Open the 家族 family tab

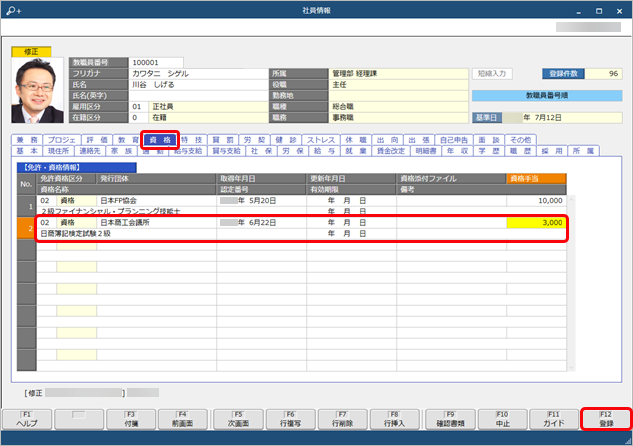click(x=123, y=150)
